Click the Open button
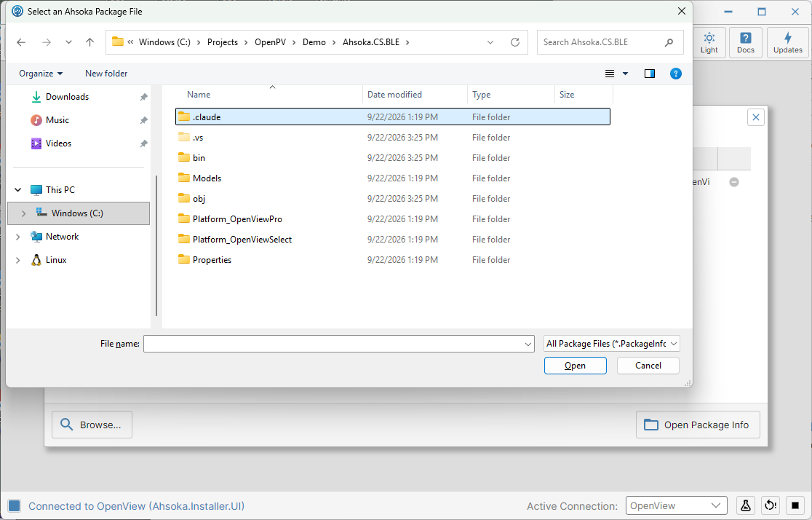The width and height of the screenshot is (812, 520). coord(575,366)
